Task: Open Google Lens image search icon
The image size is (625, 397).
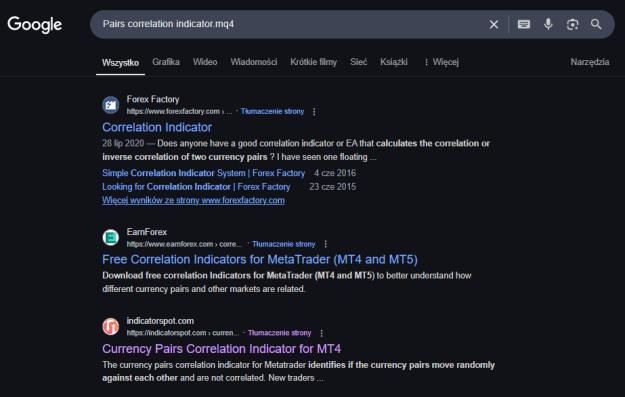Action: (572, 24)
